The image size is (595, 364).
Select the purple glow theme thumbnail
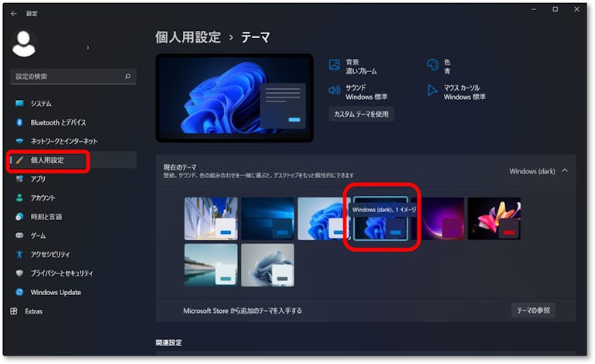[438, 218]
